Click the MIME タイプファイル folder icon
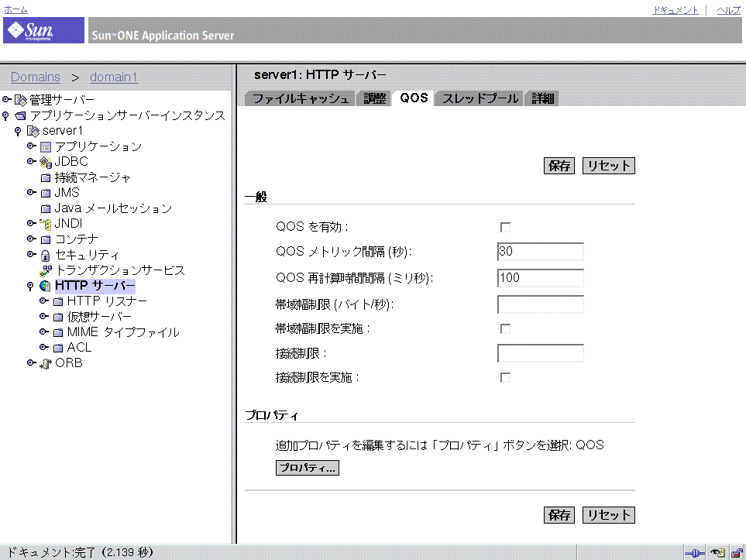Image resolution: width=746 pixels, height=560 pixels. point(58,332)
